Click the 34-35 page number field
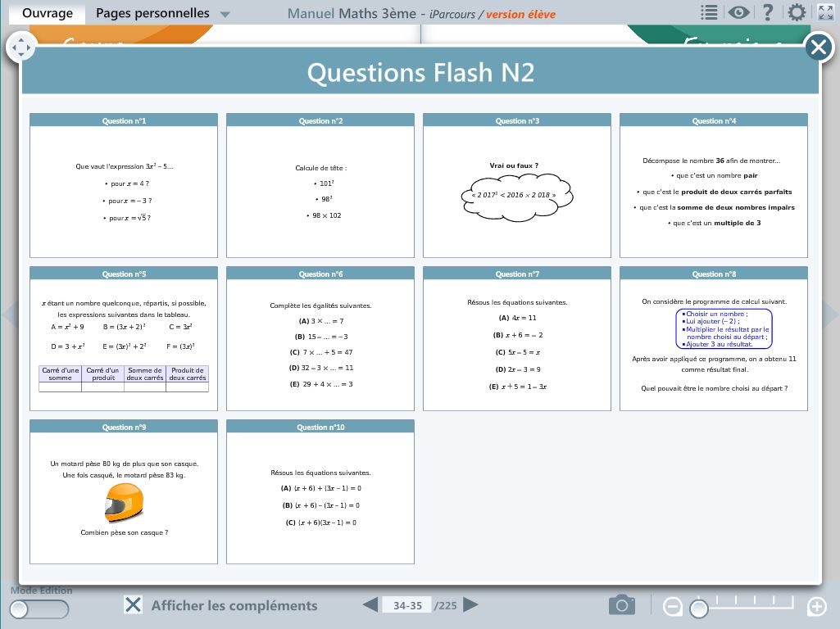 pos(407,606)
